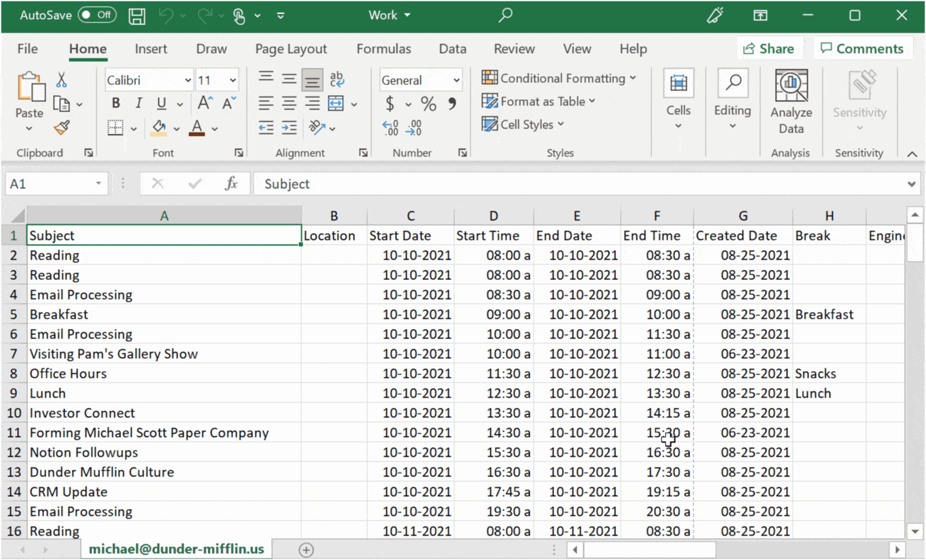This screenshot has width=926, height=560.
Task: Open Ribbon Display Options
Action: point(760,16)
